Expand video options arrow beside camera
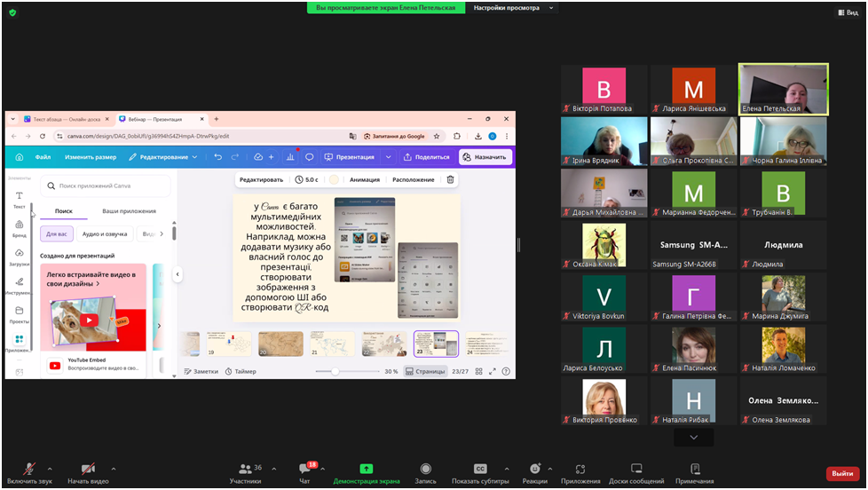 [114, 469]
